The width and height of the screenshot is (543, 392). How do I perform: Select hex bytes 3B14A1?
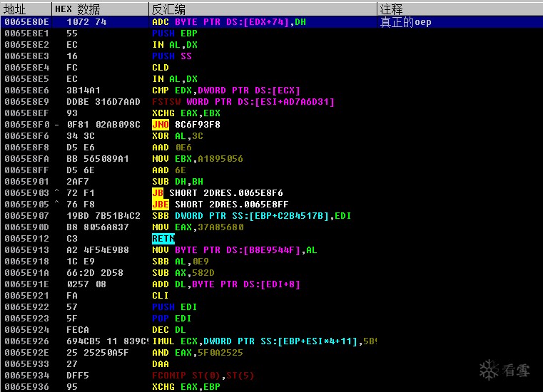tap(83, 91)
